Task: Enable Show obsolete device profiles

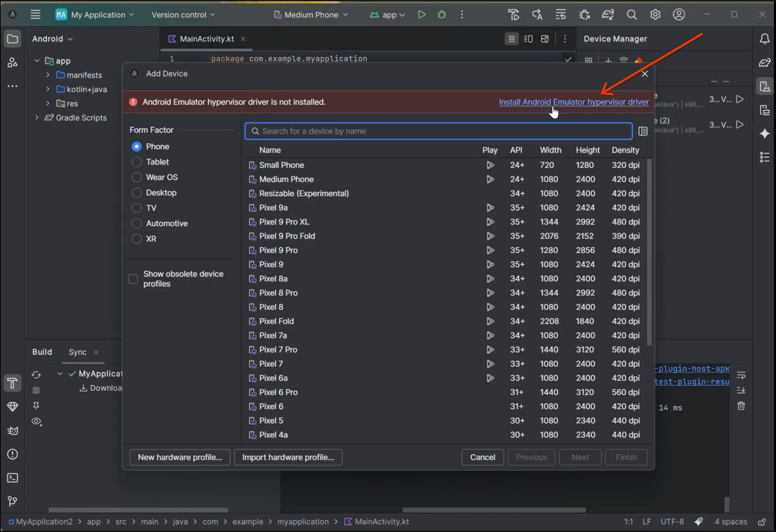Action: click(133, 279)
